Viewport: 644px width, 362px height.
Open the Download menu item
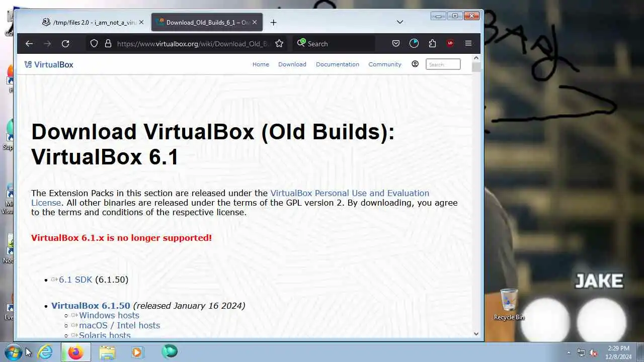292,64
